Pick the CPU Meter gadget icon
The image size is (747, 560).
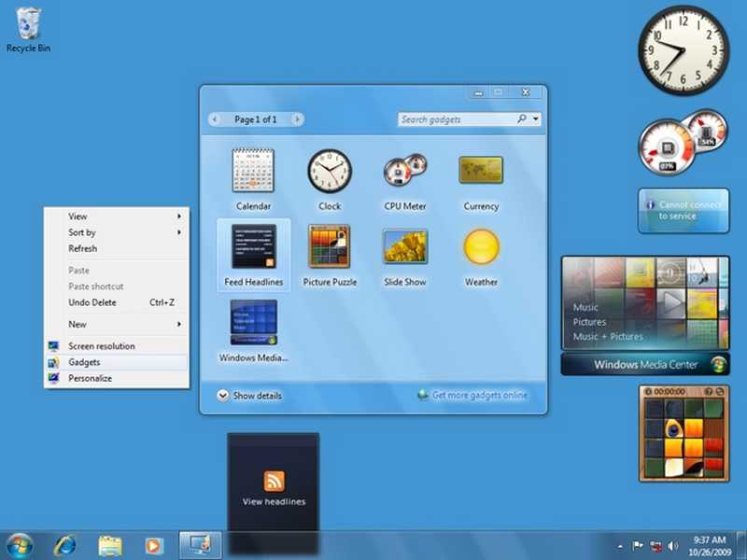point(405,170)
